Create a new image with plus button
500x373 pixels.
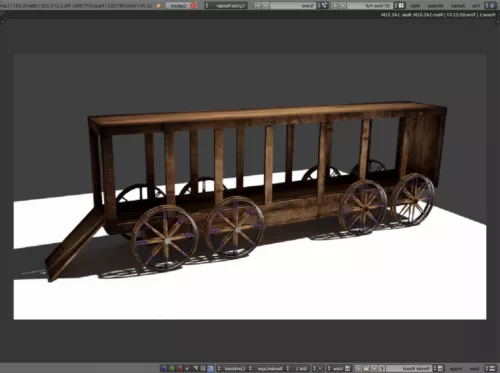[375, 369]
